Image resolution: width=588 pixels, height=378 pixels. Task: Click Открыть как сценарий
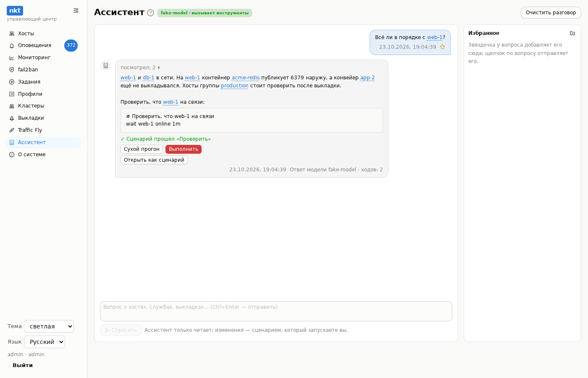tap(154, 160)
